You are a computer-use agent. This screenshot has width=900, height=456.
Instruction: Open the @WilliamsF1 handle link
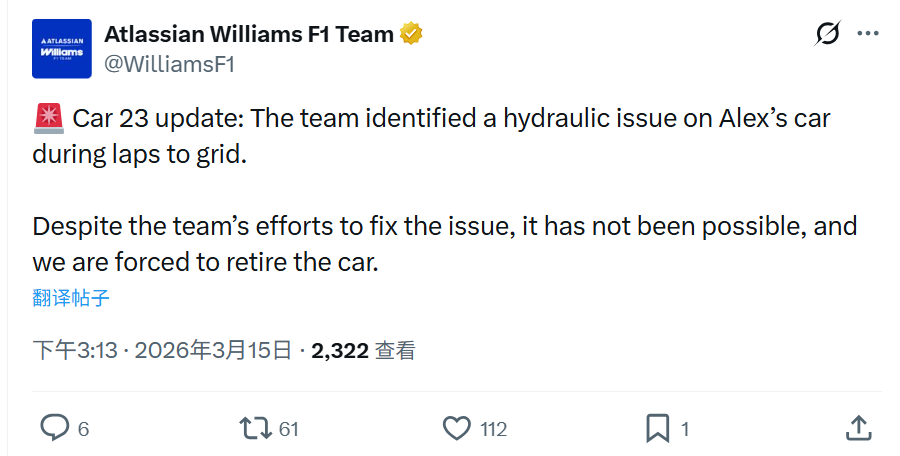click(170, 64)
